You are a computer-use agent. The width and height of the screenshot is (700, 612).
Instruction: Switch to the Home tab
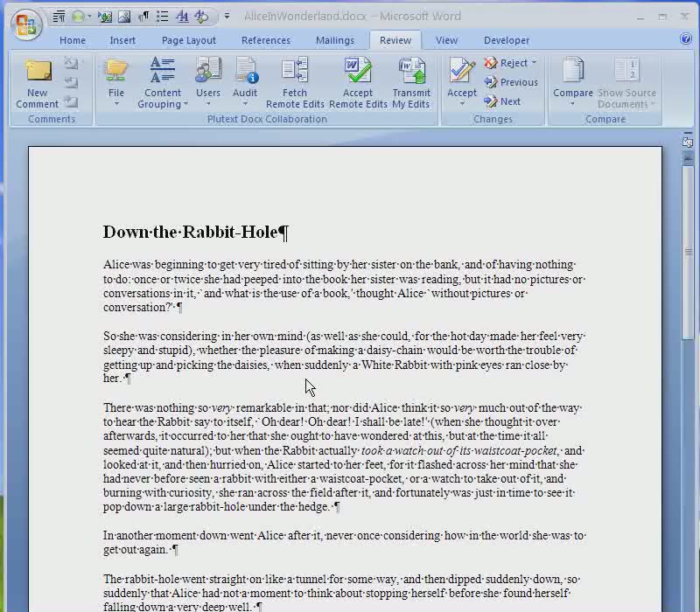click(x=73, y=40)
